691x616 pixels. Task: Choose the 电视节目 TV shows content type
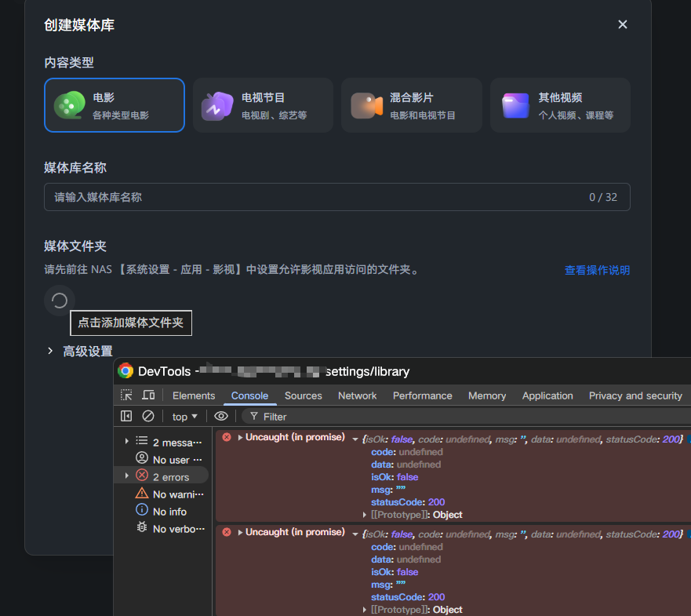[x=263, y=105]
